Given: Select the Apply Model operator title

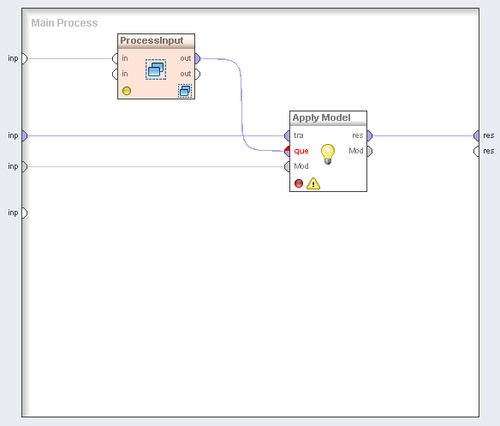Looking at the screenshot, I should tap(321, 118).
